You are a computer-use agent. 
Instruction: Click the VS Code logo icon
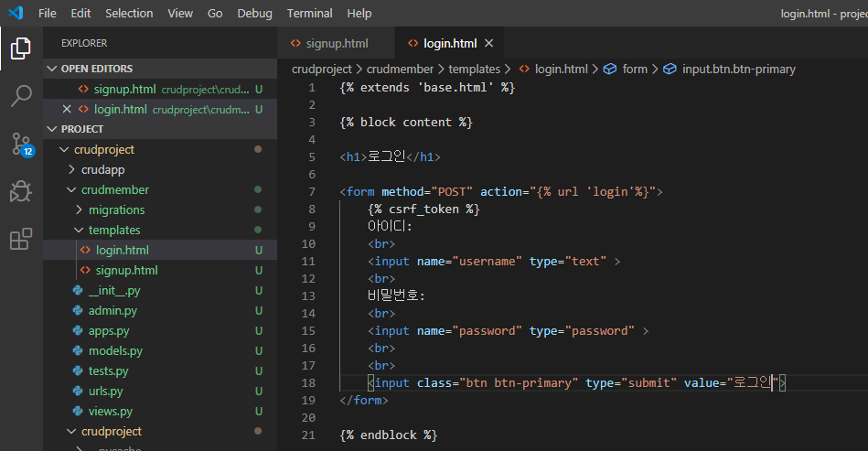pyautogui.click(x=16, y=13)
